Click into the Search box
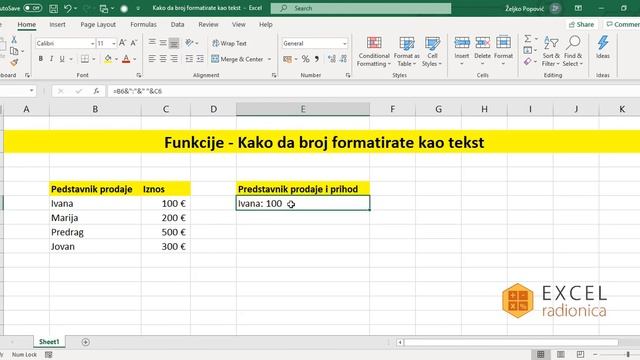Screen dimensions: 640x360 click(361, 8)
